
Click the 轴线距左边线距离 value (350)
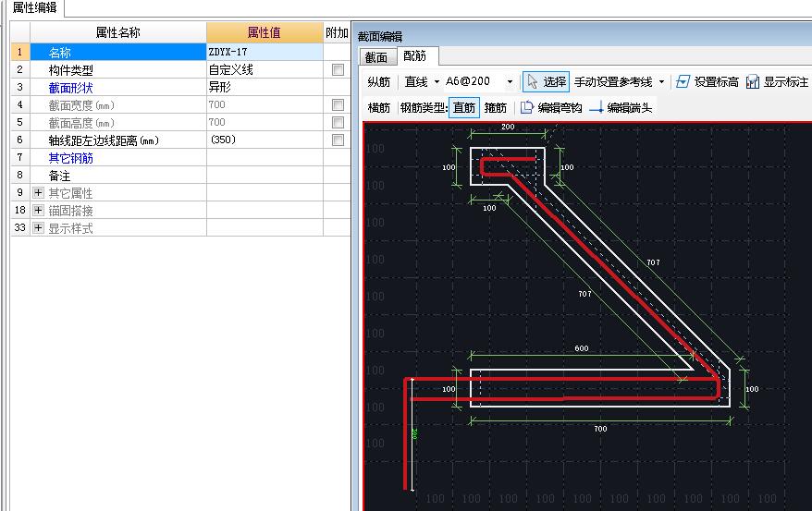click(x=265, y=140)
